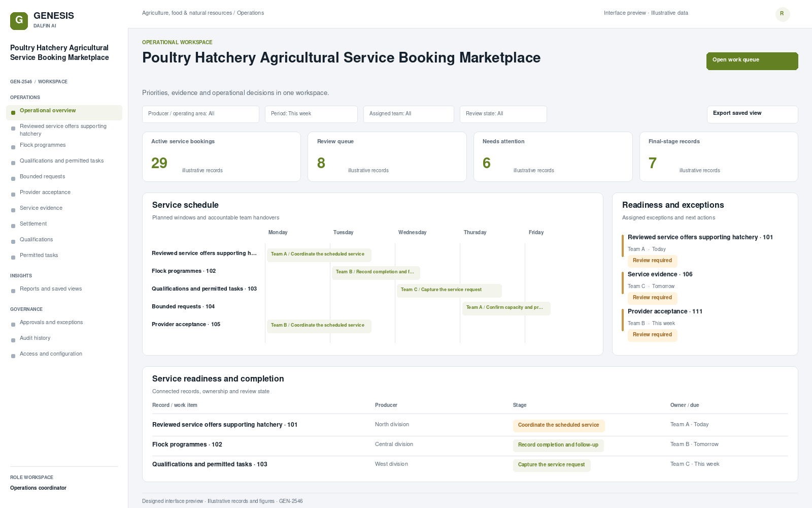Screen dimensions: 812x508
Task: Select Team B Record completion schedule block
Action: (x=376, y=272)
